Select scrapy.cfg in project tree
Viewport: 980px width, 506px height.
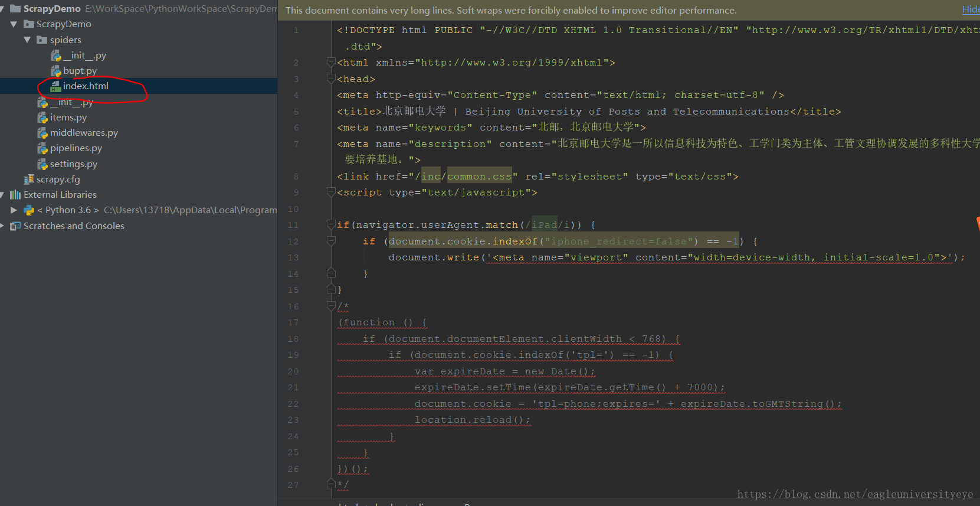coord(58,179)
